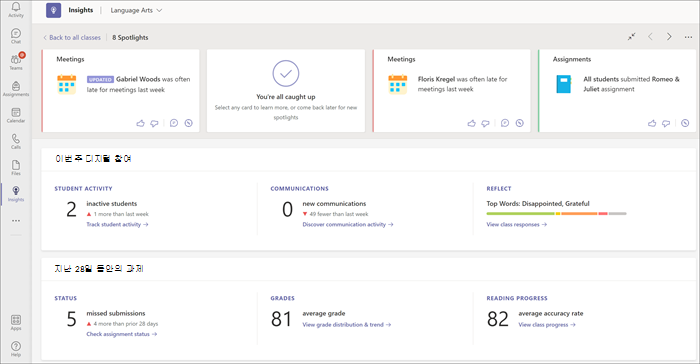700x364 pixels.
Task: Show next spotlight with right chevron
Action: pyautogui.click(x=669, y=37)
